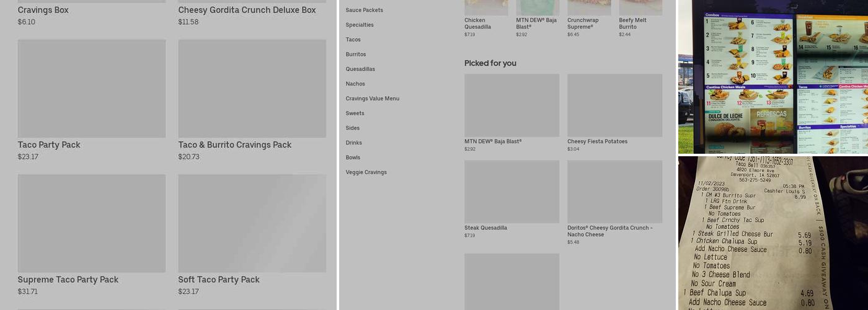The width and height of the screenshot is (868, 310).
Task: Open the Doritos Cheesy Gordita Crunch image
Action: [614, 192]
